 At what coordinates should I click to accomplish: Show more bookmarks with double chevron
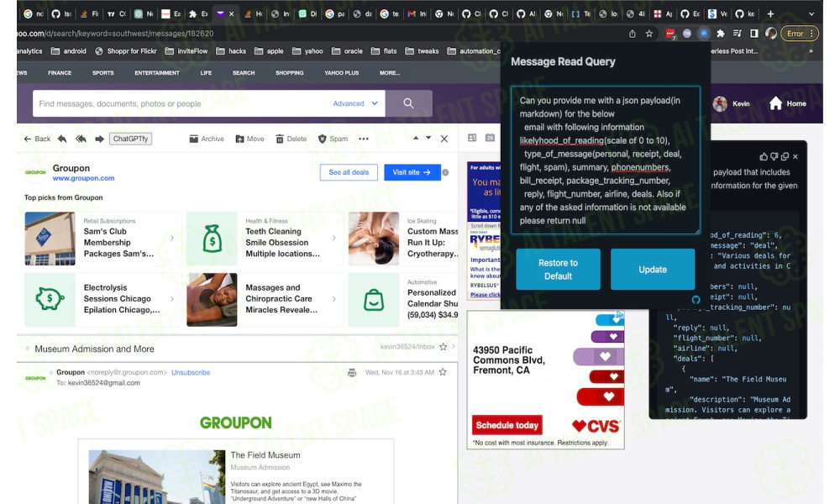click(x=811, y=51)
